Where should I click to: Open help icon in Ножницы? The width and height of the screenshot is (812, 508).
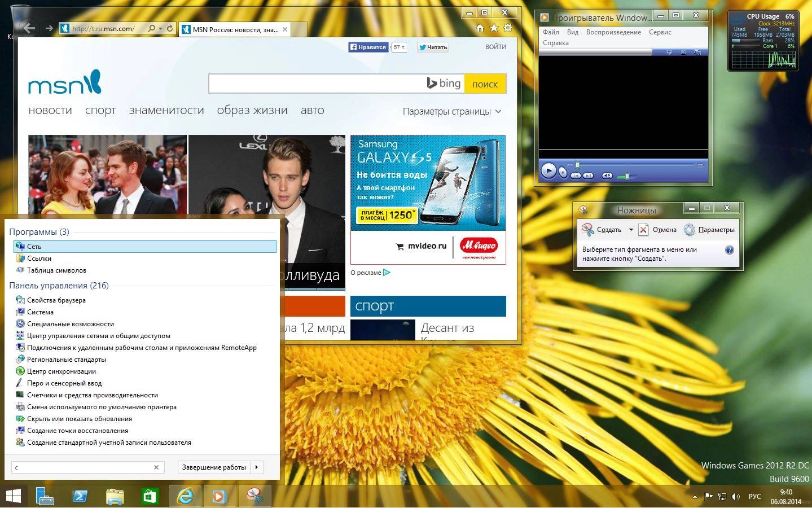[729, 250]
